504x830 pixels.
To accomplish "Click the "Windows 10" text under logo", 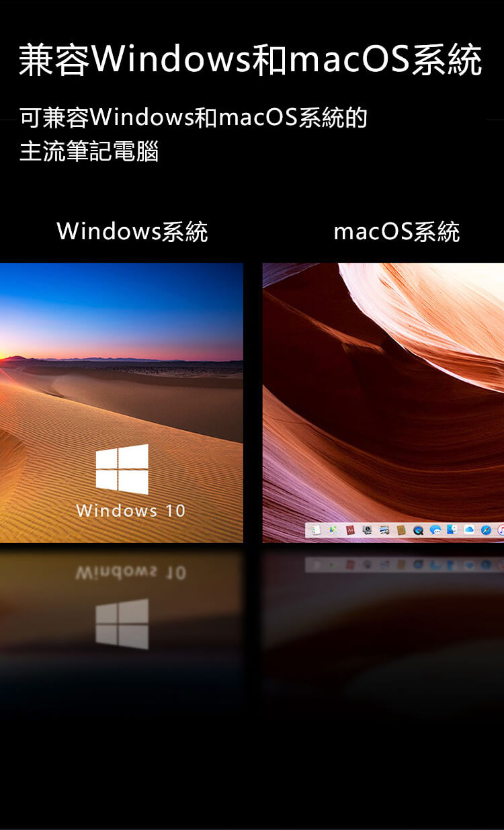I will coord(130,511).
